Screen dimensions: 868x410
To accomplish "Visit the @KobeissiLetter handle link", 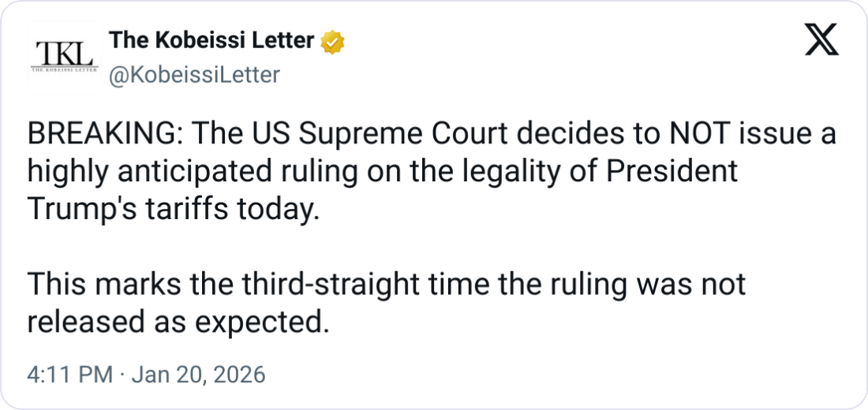I will (193, 75).
